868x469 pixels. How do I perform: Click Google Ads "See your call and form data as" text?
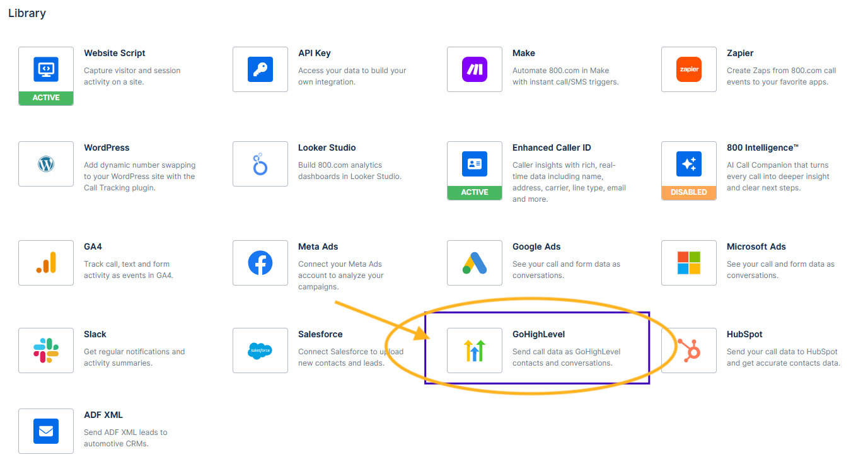566,264
